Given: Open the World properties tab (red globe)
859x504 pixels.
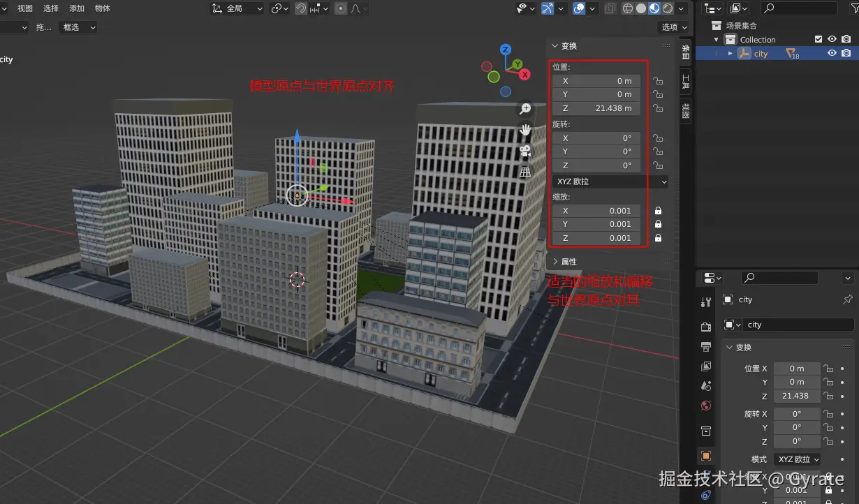Looking at the screenshot, I should (x=705, y=406).
